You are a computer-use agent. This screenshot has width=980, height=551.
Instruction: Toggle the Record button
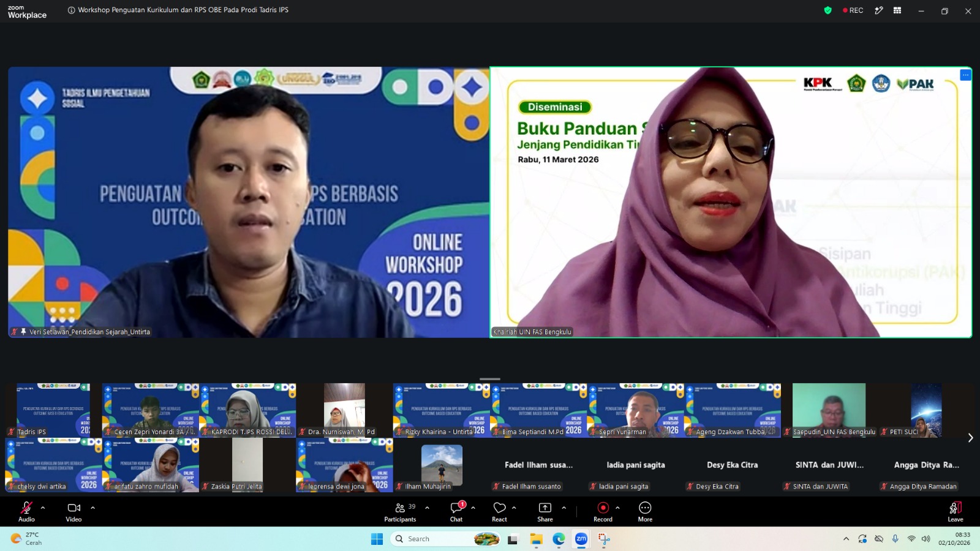[603, 512]
